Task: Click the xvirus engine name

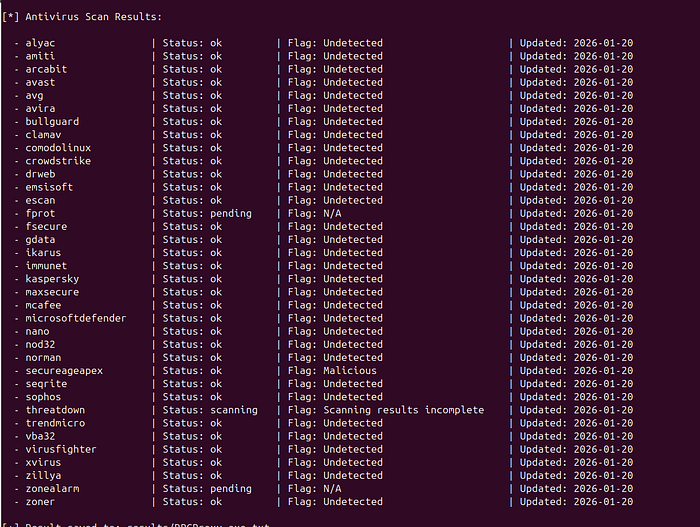Action: coord(43,462)
